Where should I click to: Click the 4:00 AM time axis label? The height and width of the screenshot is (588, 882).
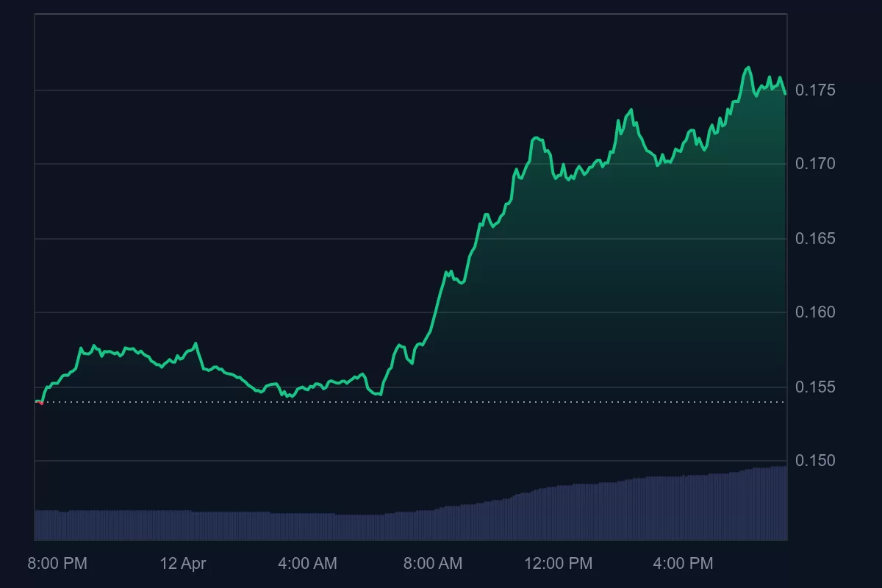[307, 564]
